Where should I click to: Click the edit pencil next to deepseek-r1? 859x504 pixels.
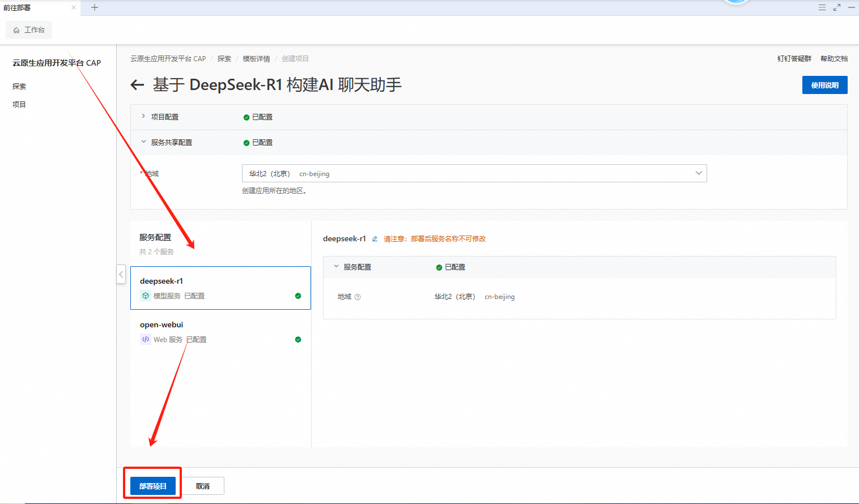(x=375, y=239)
